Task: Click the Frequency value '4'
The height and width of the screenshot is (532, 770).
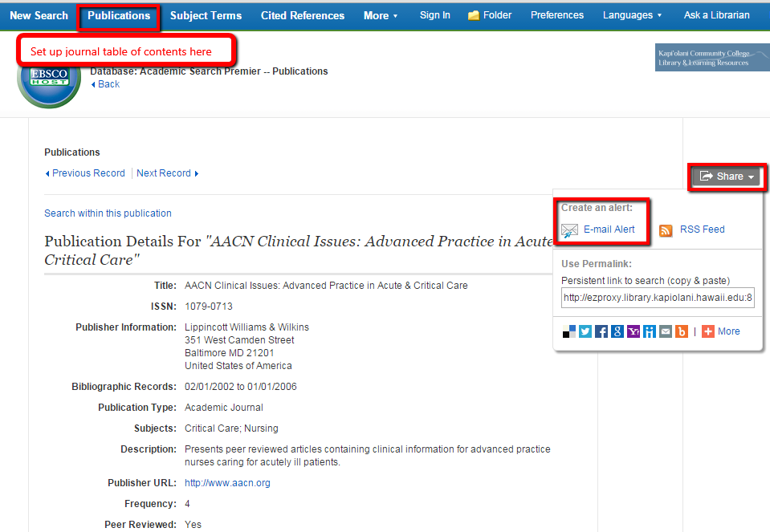Action: (x=187, y=504)
